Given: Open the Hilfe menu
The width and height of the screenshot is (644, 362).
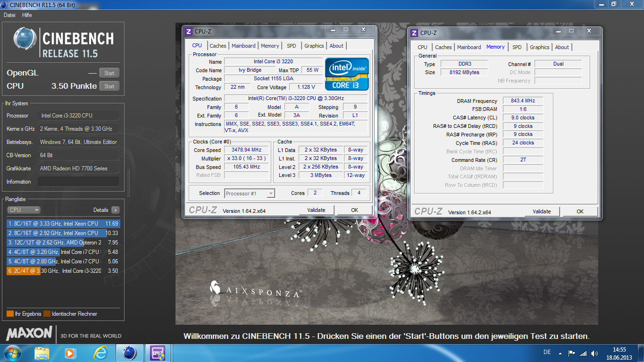Looking at the screenshot, I should coord(27,15).
